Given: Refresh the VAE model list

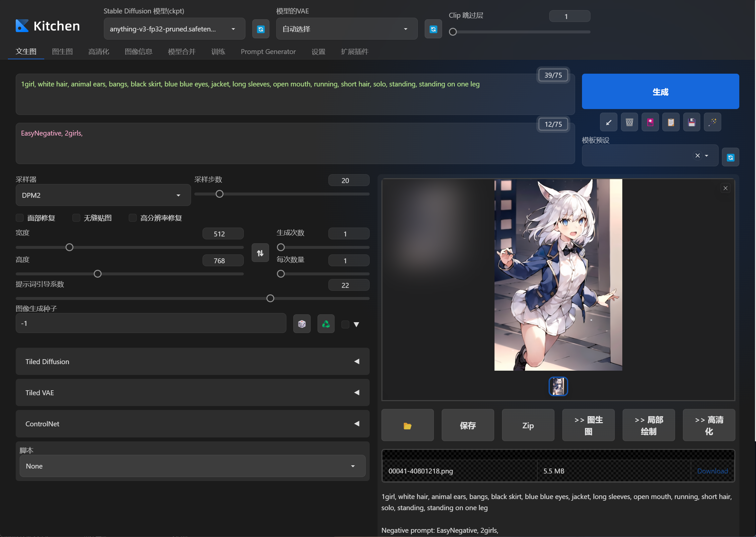Looking at the screenshot, I should point(433,29).
